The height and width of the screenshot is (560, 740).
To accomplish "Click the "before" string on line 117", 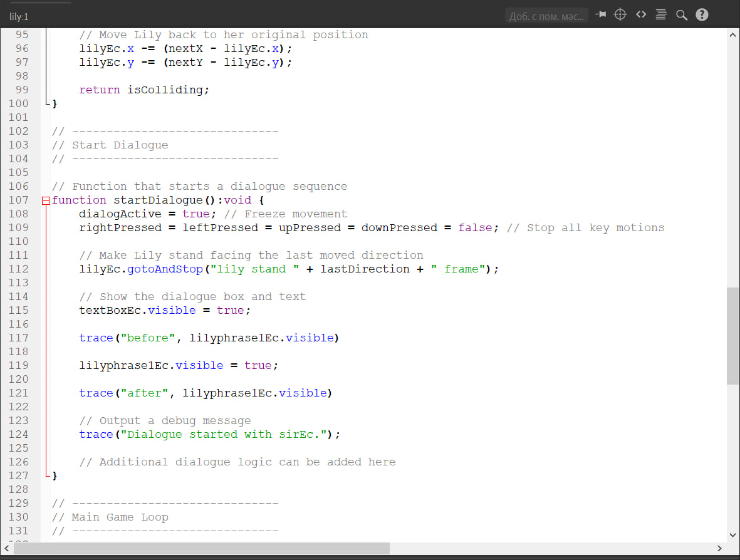I will coord(148,338).
